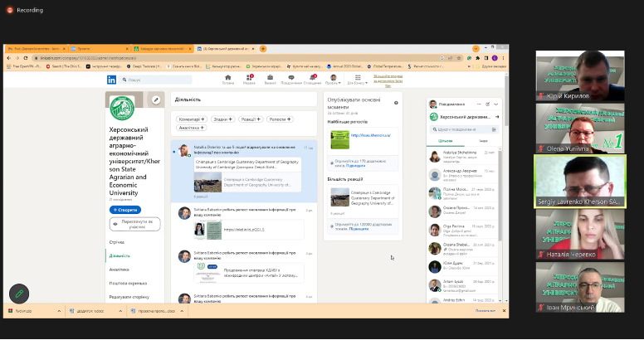Reload the page
Screen dimensions: 644x340
coord(26,58)
